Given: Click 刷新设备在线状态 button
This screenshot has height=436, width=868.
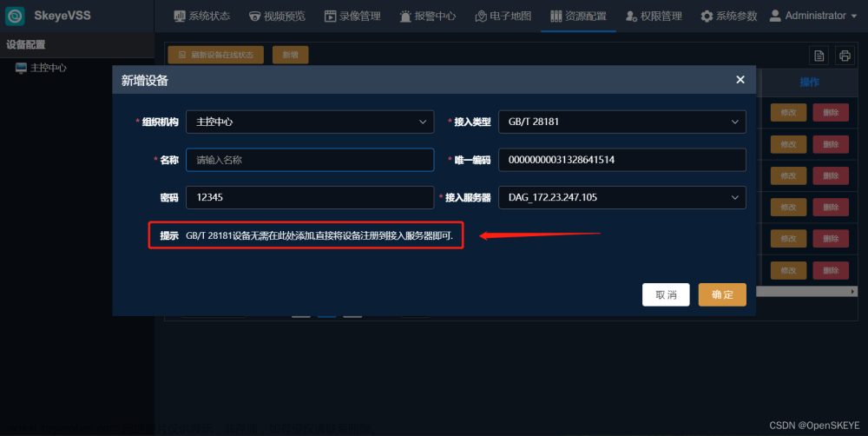Looking at the screenshot, I should (215, 55).
